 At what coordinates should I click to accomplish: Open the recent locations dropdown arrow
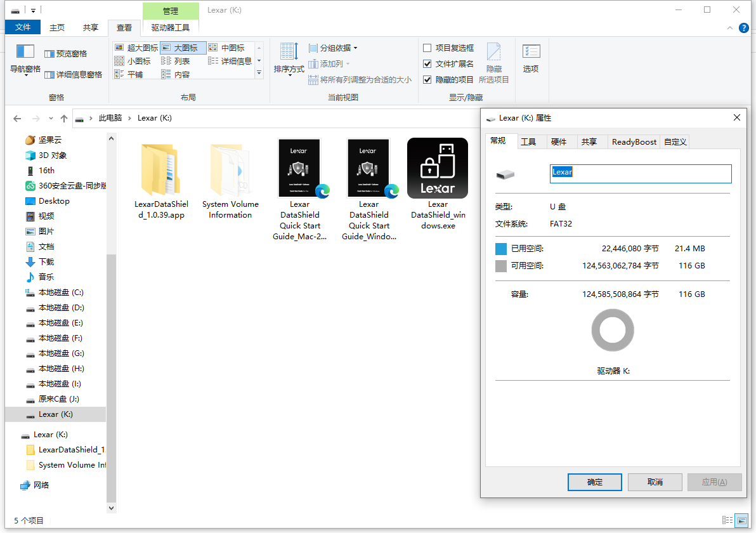click(51, 118)
